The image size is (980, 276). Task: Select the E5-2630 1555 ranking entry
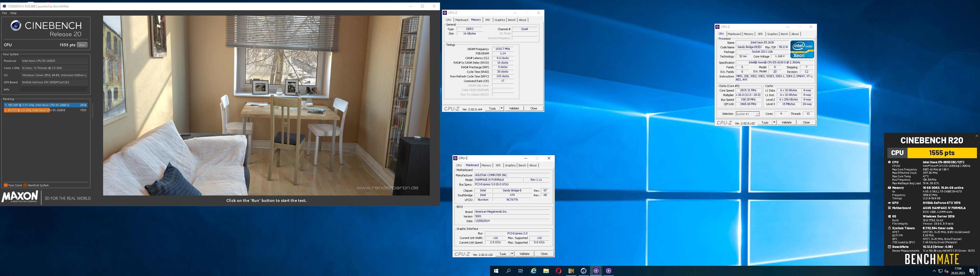pyautogui.click(x=46, y=110)
